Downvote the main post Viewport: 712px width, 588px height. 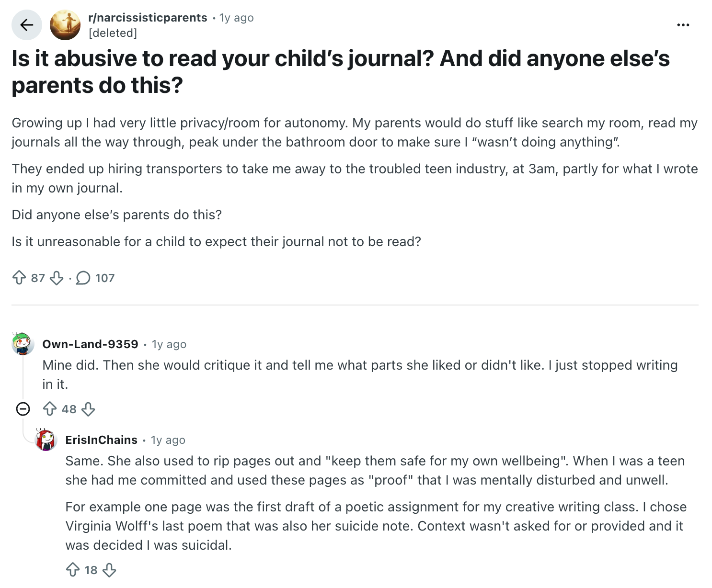pyautogui.click(x=57, y=278)
